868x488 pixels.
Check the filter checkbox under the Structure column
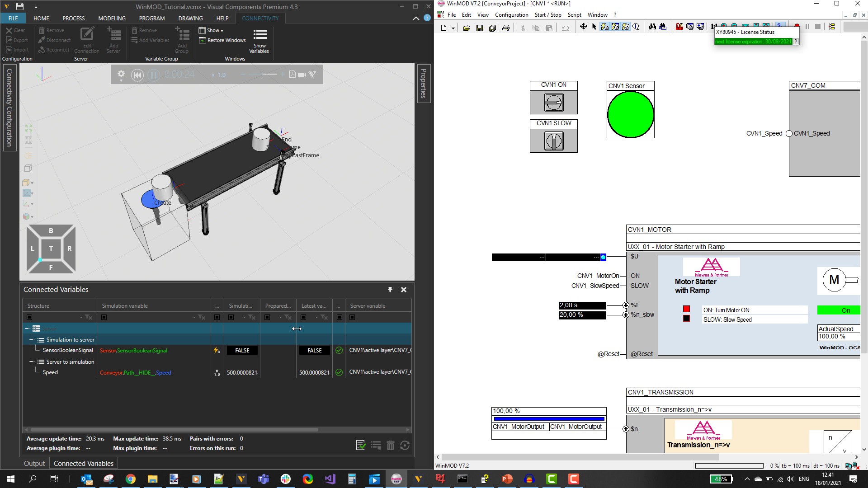coord(29,317)
